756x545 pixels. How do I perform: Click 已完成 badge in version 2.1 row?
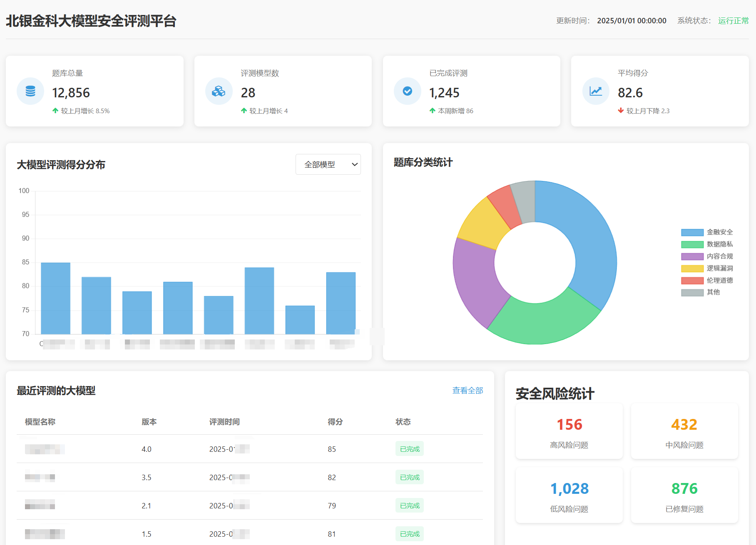410,505
